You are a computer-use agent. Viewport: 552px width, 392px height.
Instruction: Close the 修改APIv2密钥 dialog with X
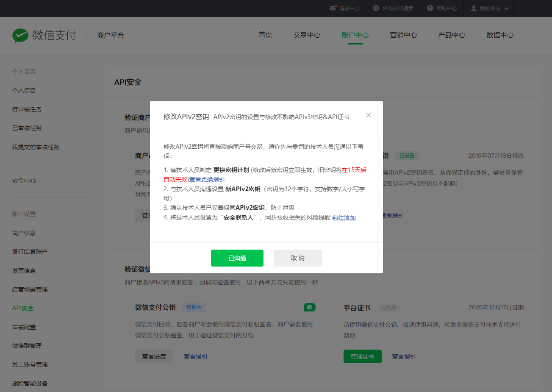point(369,115)
